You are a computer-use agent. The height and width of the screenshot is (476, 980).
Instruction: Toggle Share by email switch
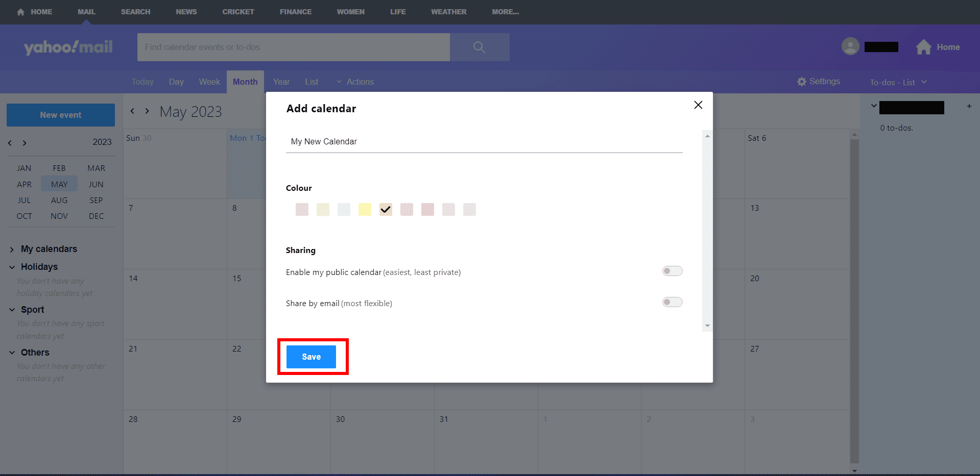coord(672,302)
